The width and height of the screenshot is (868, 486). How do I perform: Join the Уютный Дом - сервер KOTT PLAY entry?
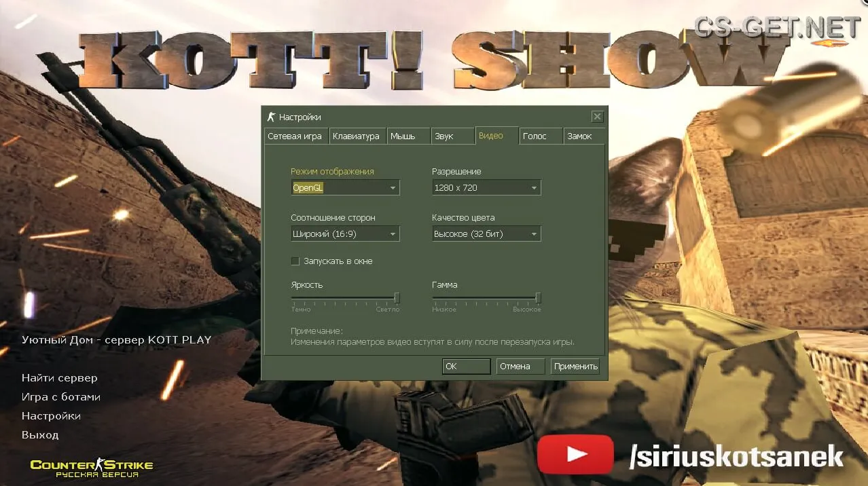(x=117, y=339)
